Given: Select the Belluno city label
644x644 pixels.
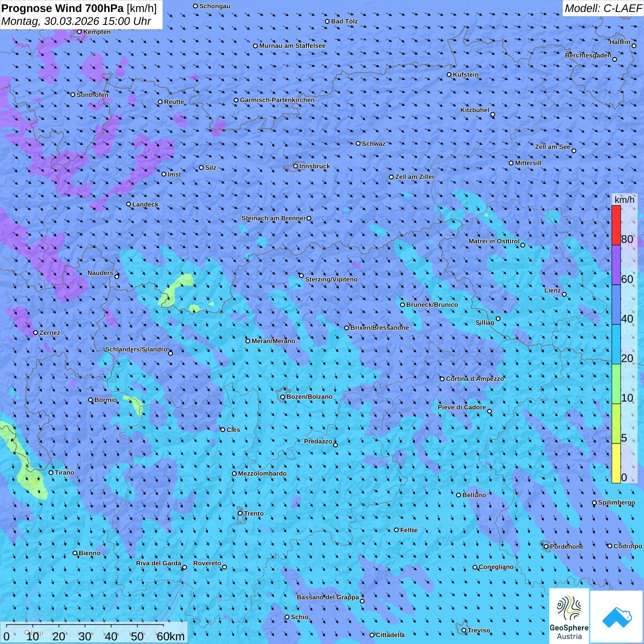Looking at the screenshot, I should pyautogui.click(x=474, y=495).
